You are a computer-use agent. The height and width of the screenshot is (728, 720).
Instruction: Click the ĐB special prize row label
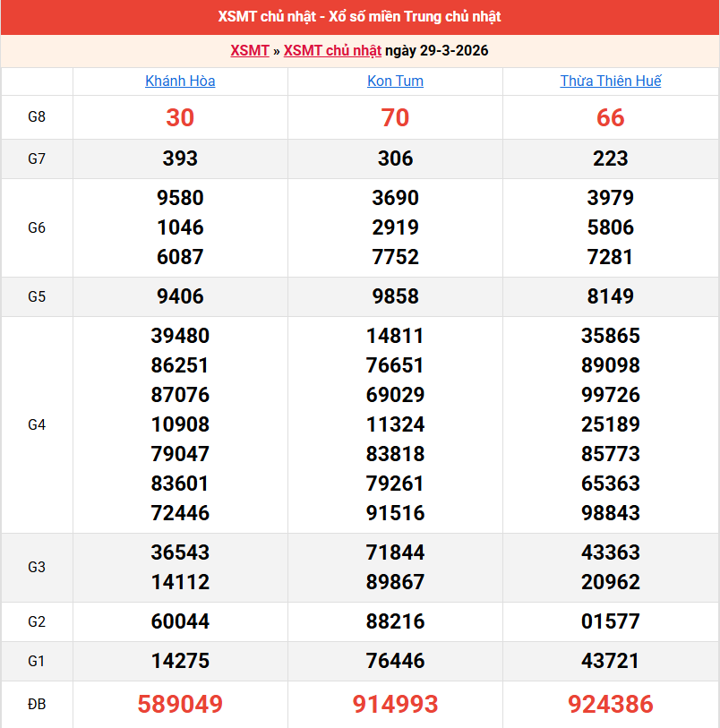[37, 704]
